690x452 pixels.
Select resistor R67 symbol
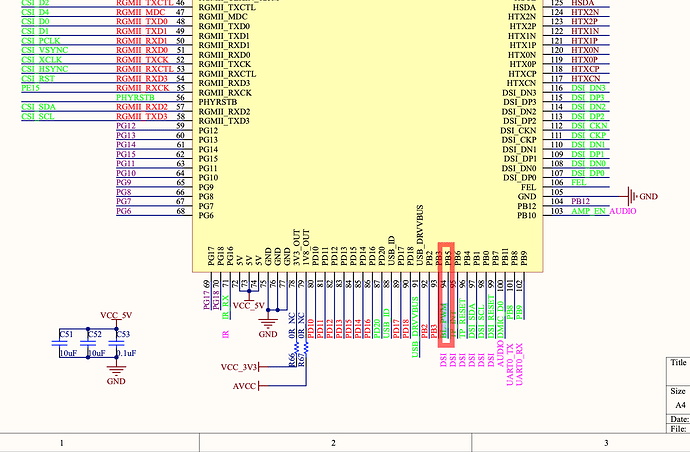click(306, 348)
